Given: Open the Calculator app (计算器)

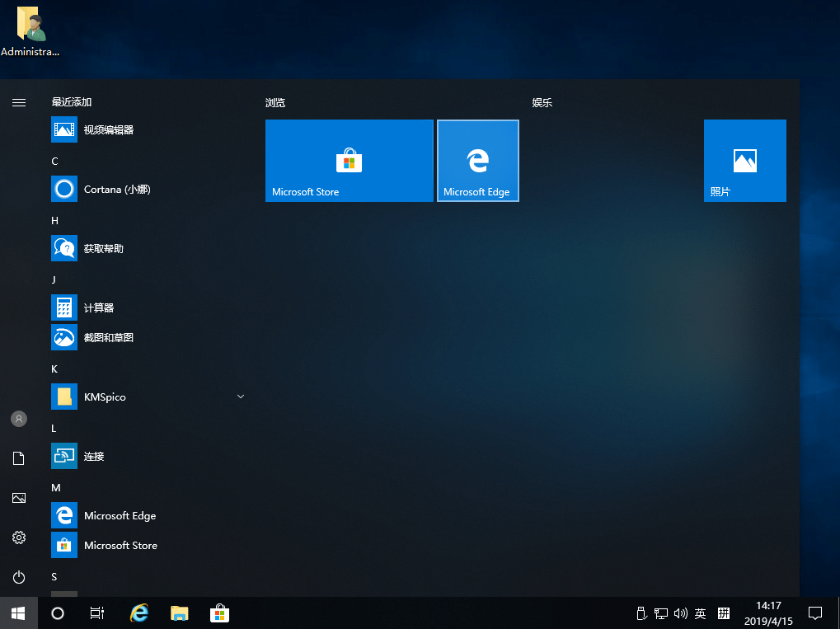Looking at the screenshot, I should pyautogui.click(x=98, y=308).
